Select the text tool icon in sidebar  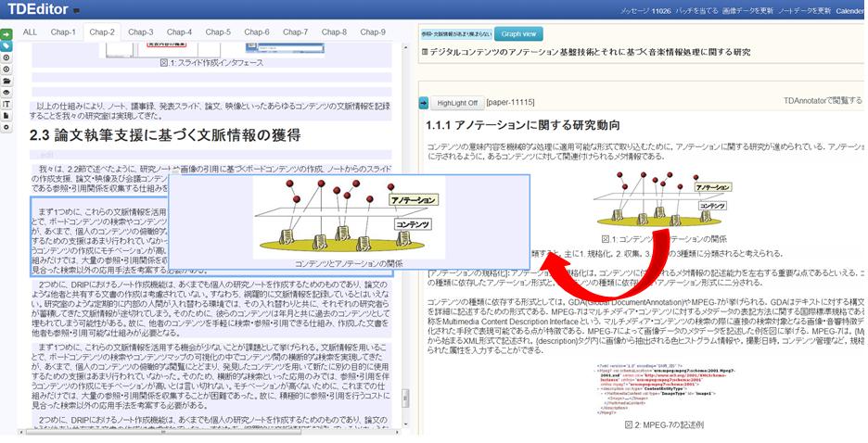click(6, 104)
